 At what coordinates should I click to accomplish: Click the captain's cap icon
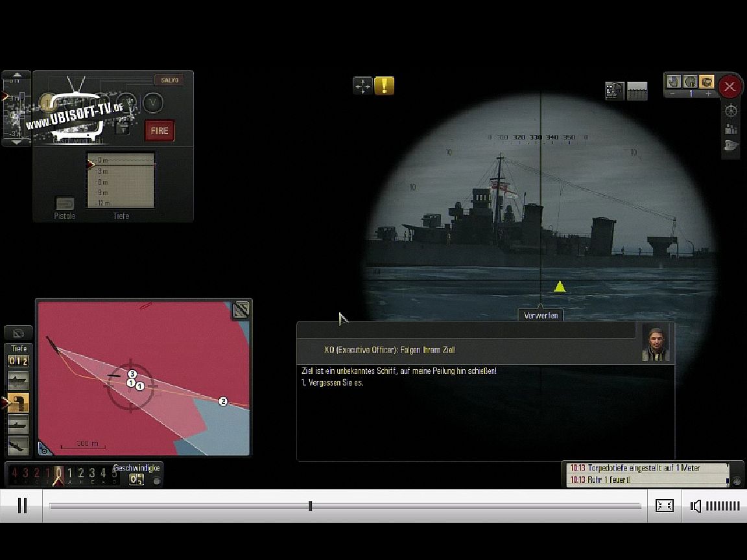coord(731,146)
